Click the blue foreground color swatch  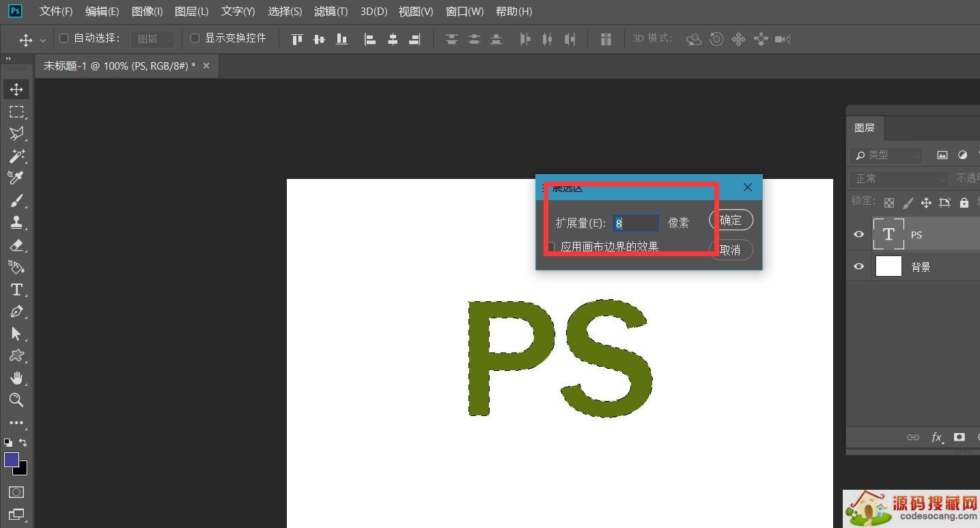[12, 460]
